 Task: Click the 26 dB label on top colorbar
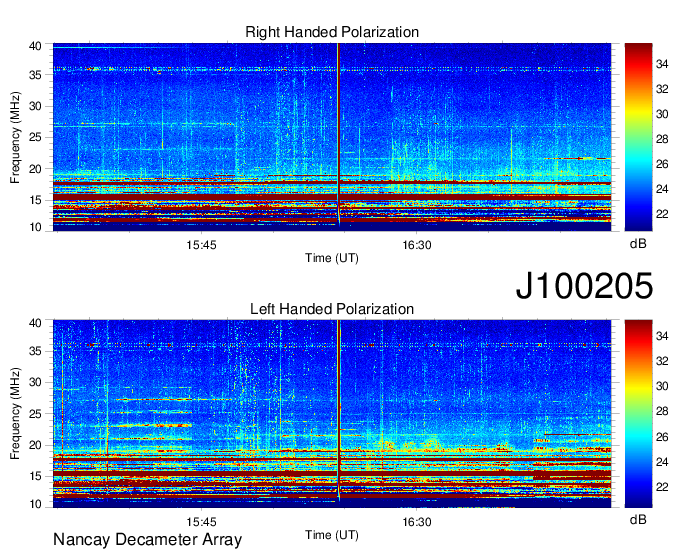pyautogui.click(x=662, y=164)
